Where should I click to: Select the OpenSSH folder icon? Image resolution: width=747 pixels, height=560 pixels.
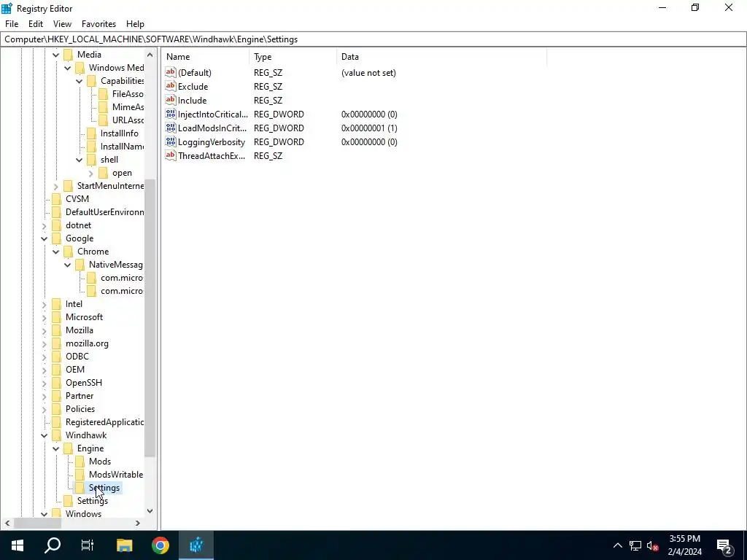click(57, 382)
